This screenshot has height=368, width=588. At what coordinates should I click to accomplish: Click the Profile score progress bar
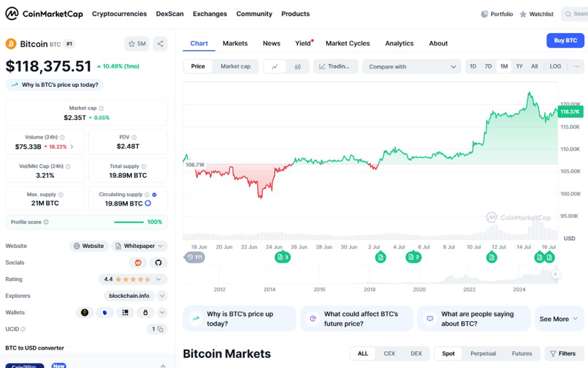pos(129,223)
